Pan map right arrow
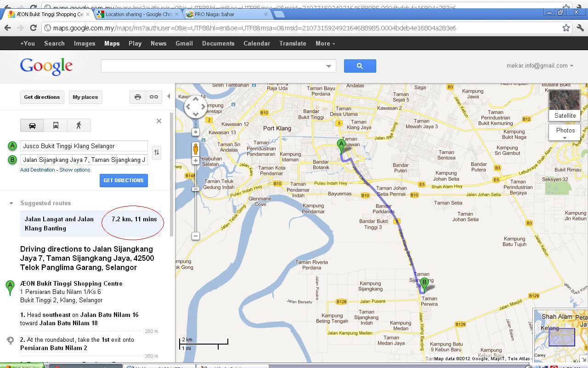 [x=204, y=107]
